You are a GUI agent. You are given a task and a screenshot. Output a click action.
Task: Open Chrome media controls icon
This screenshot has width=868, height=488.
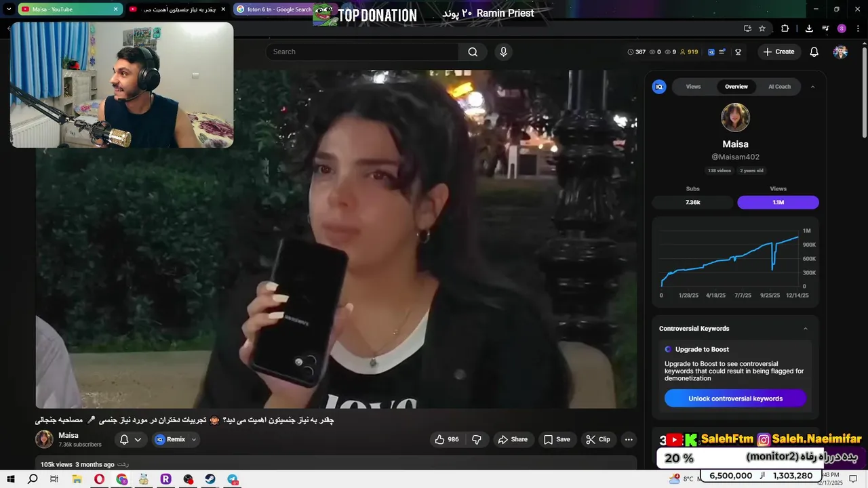[x=825, y=28]
